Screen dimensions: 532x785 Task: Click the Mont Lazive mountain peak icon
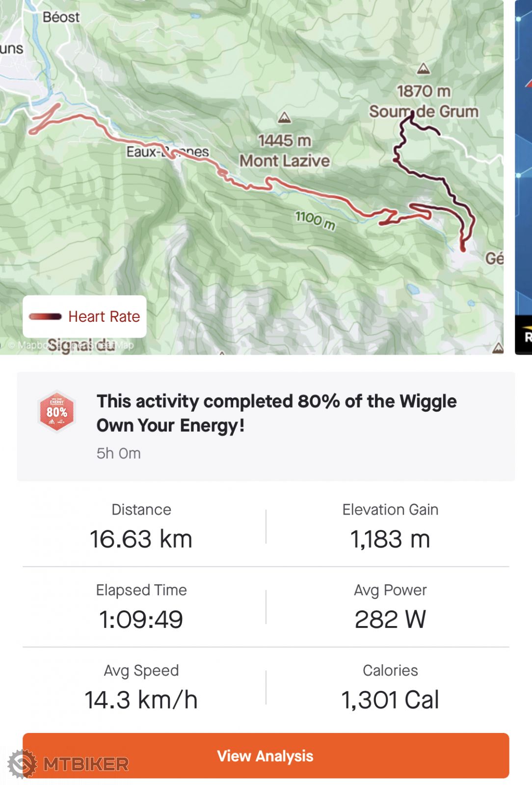(x=284, y=118)
